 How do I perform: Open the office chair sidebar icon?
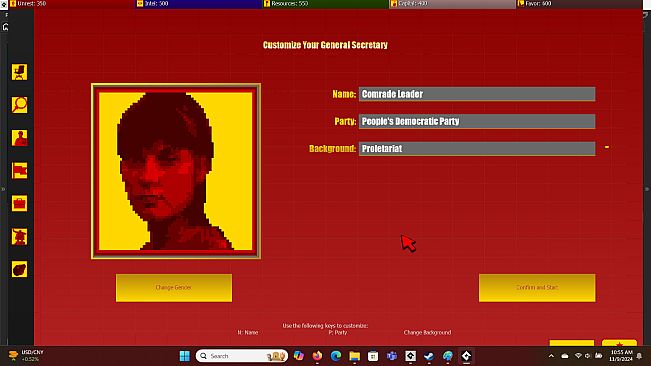click(x=20, y=72)
